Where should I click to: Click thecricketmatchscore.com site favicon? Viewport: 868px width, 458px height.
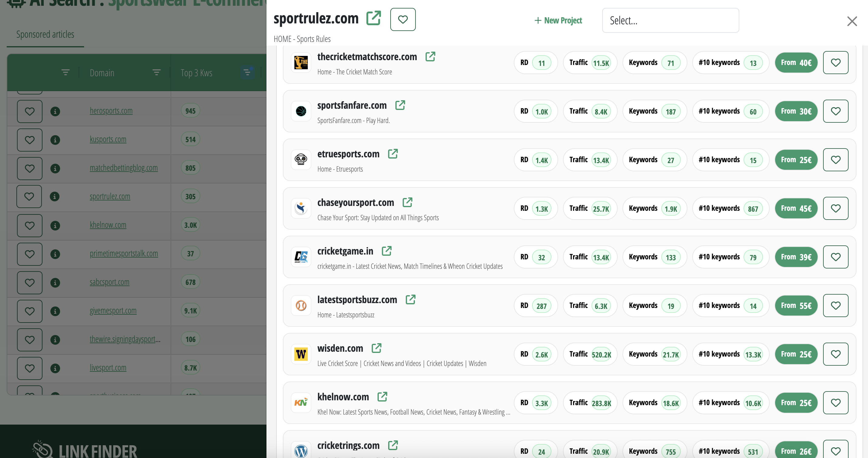click(301, 62)
